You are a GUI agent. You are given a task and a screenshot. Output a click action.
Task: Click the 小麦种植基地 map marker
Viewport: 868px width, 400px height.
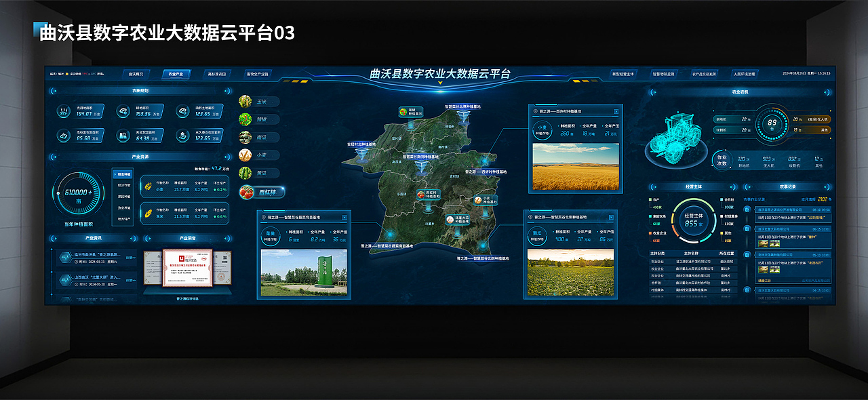click(486, 201)
